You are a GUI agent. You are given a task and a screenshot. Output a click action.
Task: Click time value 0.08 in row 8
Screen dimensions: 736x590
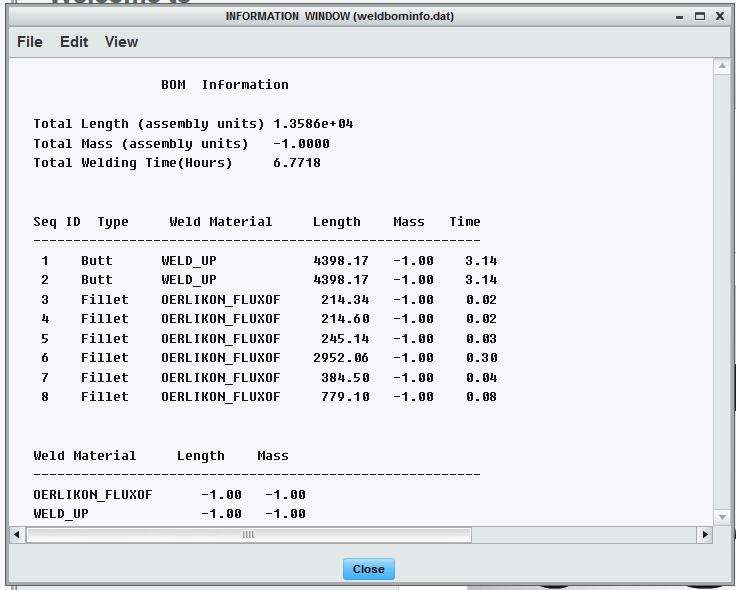coord(482,397)
